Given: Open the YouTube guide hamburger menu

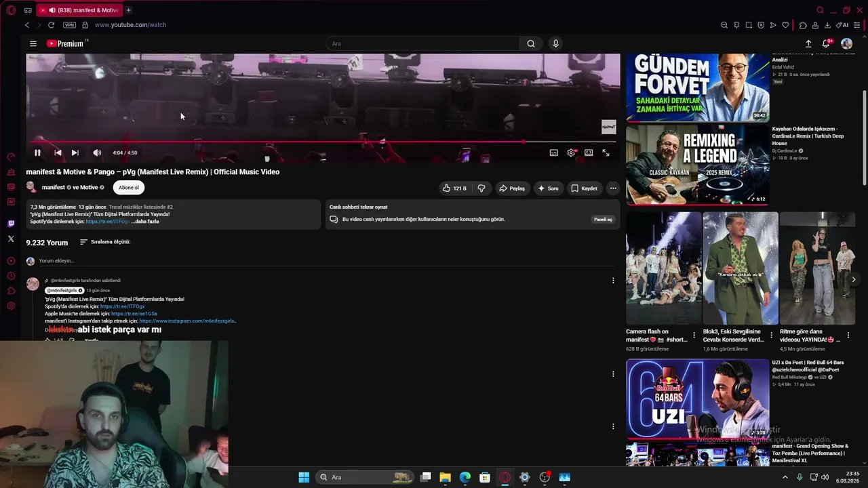Looking at the screenshot, I should (33, 43).
